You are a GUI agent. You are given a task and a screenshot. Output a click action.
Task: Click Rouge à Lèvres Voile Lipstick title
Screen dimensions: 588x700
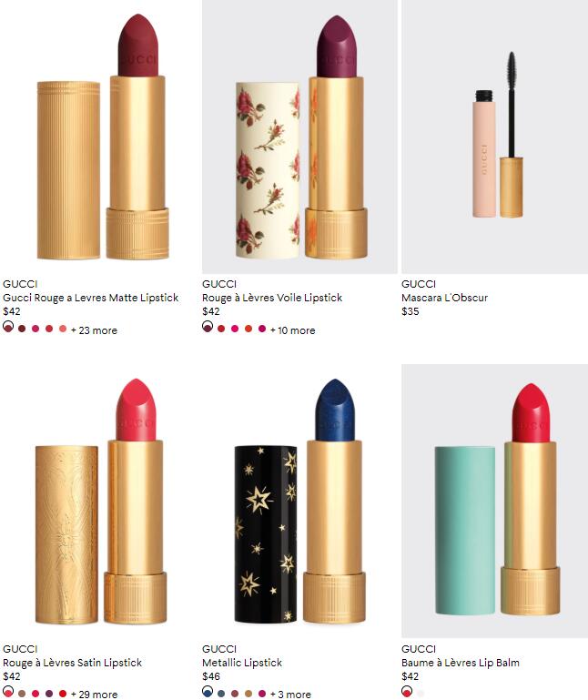[x=272, y=298]
